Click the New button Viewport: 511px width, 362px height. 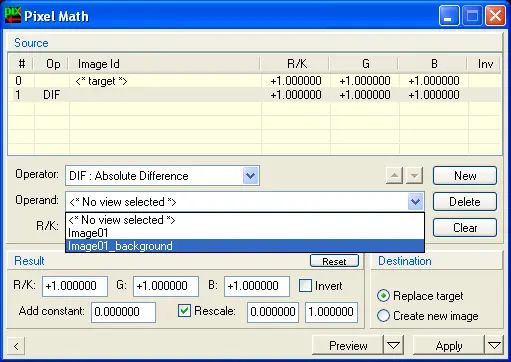[x=465, y=176]
